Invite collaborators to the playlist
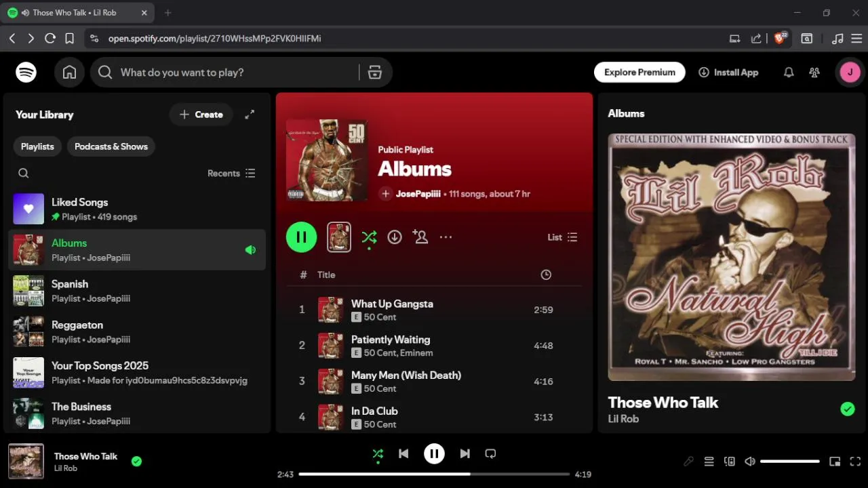Screen dimensions: 868x488 click(x=420, y=237)
